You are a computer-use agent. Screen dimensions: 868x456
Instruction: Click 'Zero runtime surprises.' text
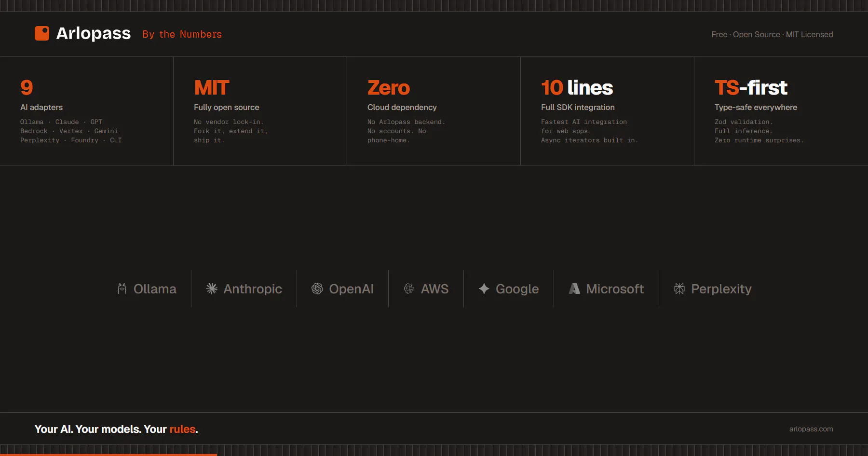[759, 140]
